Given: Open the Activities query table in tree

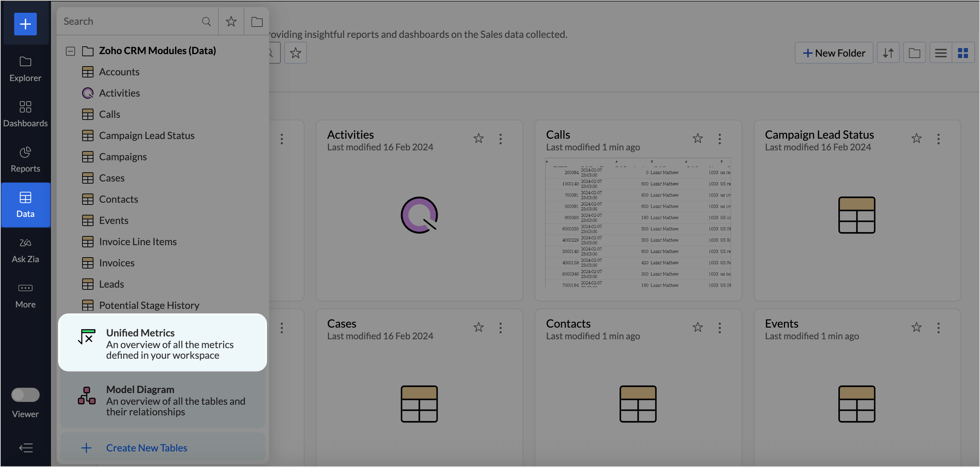Looking at the screenshot, I should [119, 93].
